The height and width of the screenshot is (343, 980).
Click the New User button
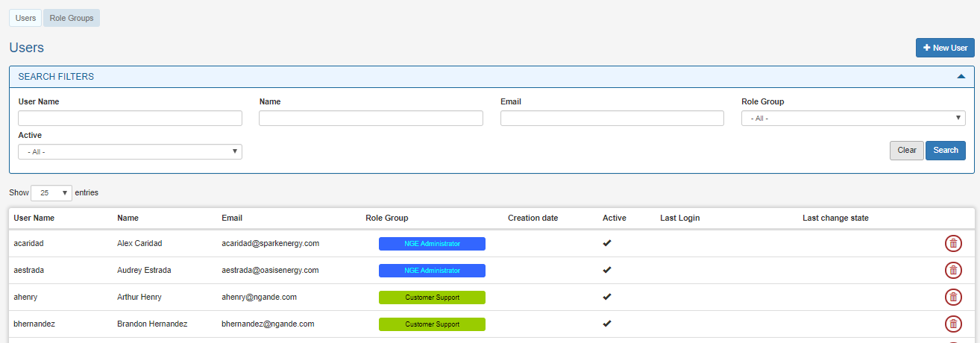tap(945, 48)
